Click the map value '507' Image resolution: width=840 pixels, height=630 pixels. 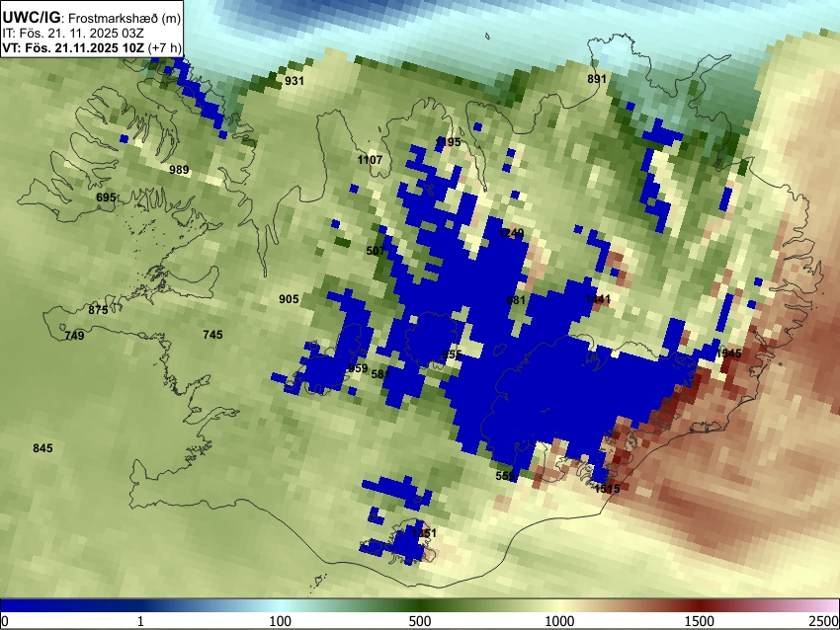coord(376,251)
